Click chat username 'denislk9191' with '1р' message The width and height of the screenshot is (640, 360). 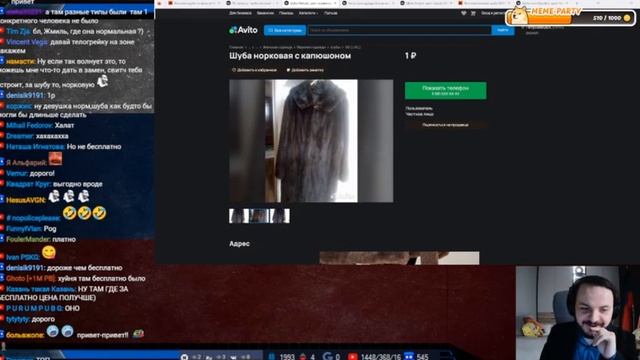click(25, 95)
